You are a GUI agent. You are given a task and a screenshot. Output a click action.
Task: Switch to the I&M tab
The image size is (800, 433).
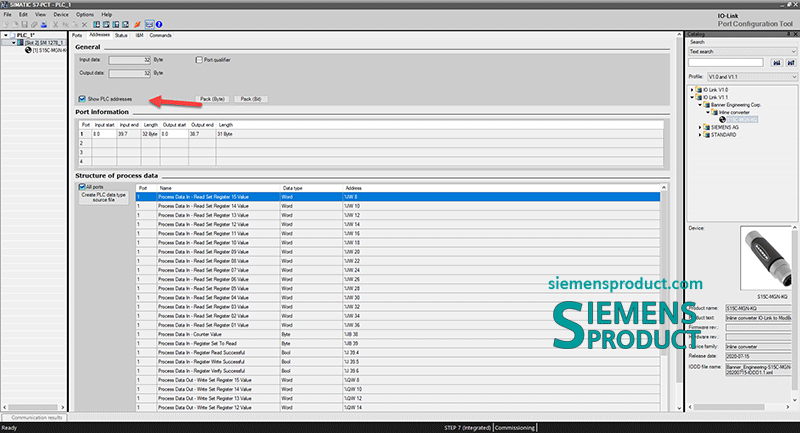[x=139, y=36]
